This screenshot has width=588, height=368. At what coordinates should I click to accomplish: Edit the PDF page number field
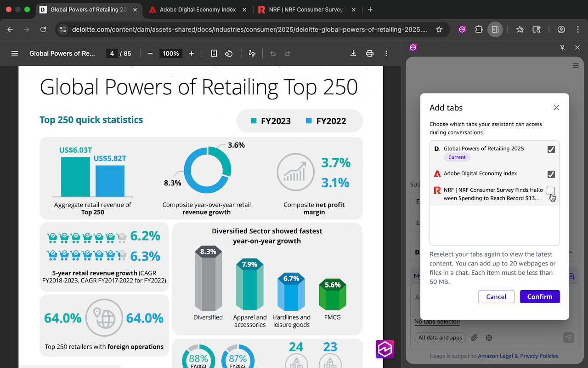point(112,53)
